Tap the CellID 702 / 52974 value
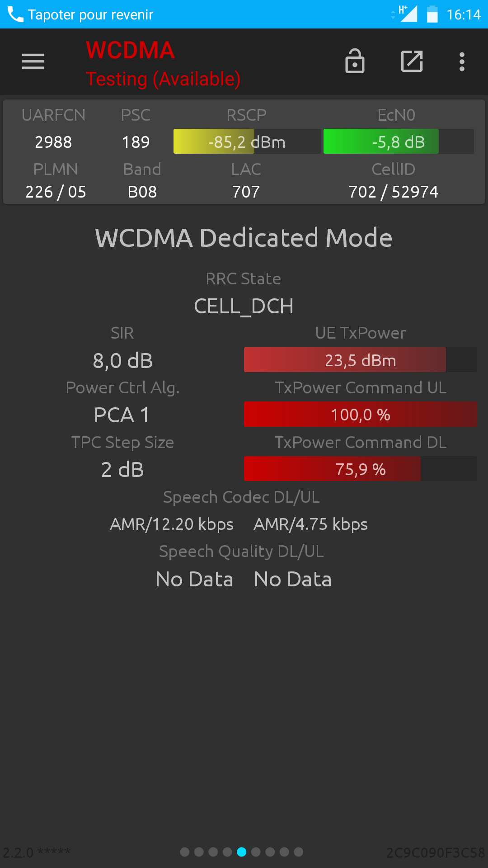This screenshot has width=488, height=868. click(x=393, y=192)
